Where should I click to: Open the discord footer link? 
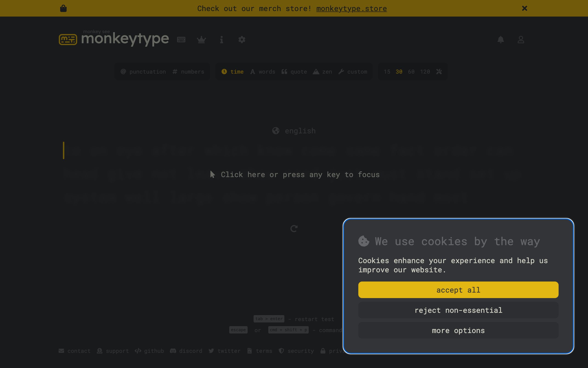pos(186,351)
